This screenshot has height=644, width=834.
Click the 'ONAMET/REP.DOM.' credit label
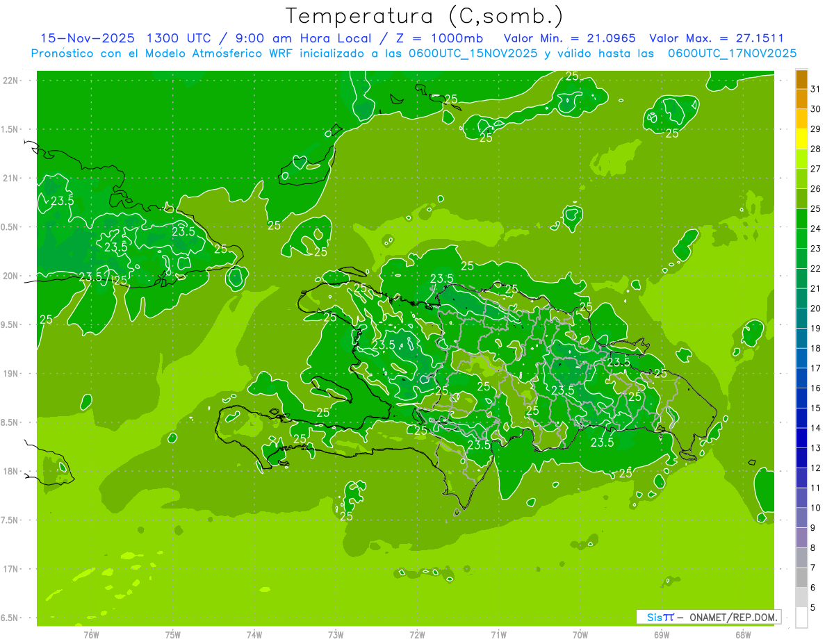(733, 617)
